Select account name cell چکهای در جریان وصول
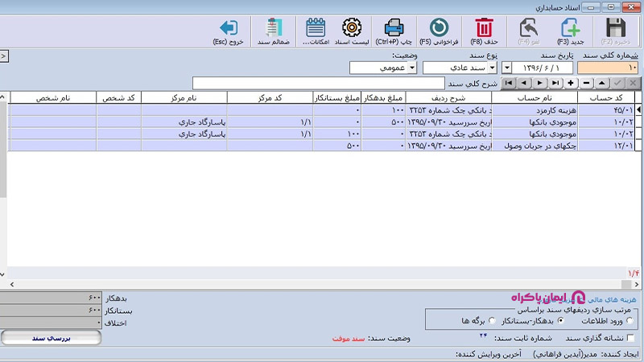This screenshot has height=362, width=644. (535, 146)
